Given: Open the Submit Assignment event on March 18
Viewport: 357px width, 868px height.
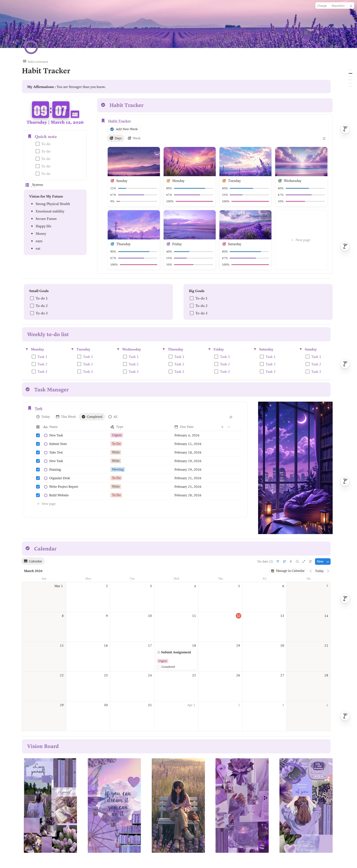Looking at the screenshot, I should pyautogui.click(x=176, y=652).
